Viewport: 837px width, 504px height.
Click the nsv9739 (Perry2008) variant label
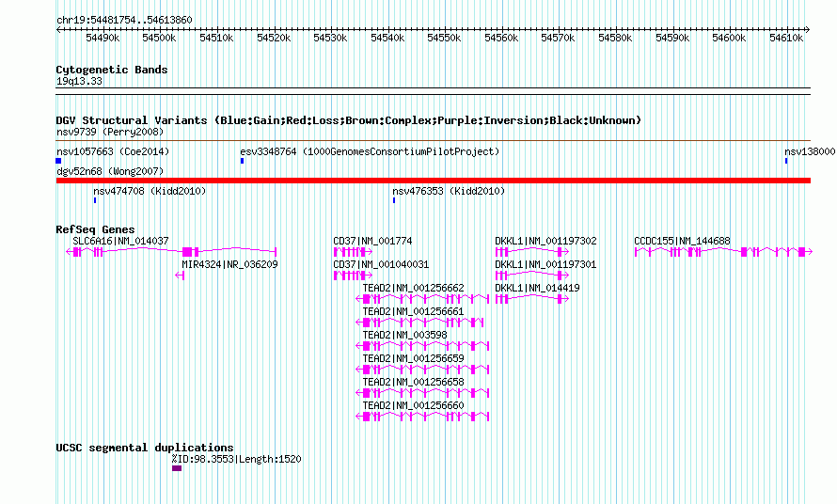click(110, 132)
